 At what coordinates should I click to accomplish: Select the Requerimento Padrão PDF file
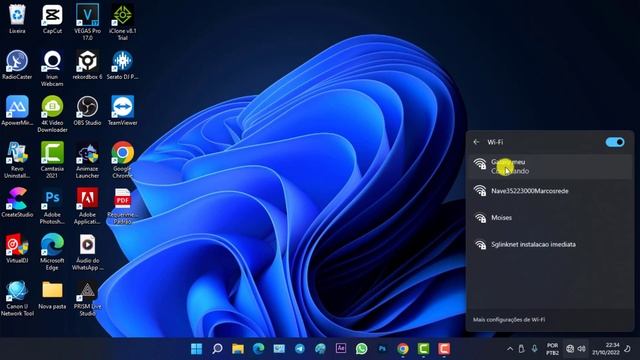pos(122,206)
